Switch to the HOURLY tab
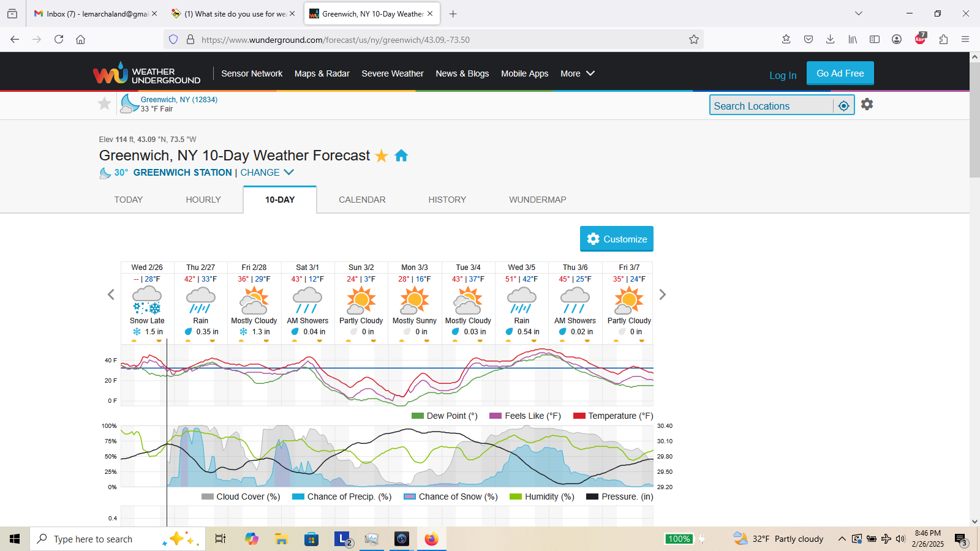 tap(203, 200)
